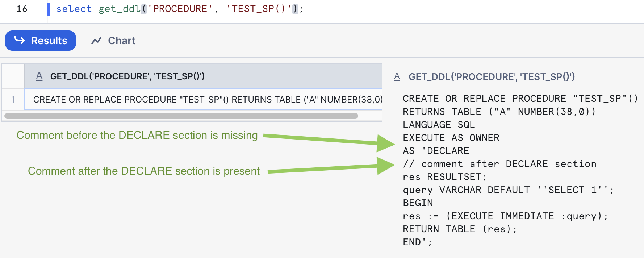Click the line chart icon next to Chart
The height and width of the screenshot is (258, 644).
[x=97, y=41]
